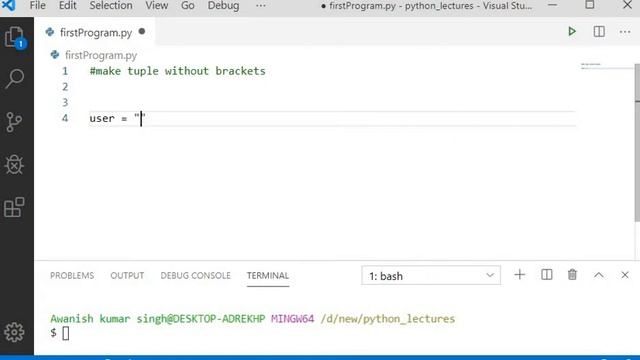The width and height of the screenshot is (640, 360).
Task: Click the VS Code logo icon
Action: (9, 5)
